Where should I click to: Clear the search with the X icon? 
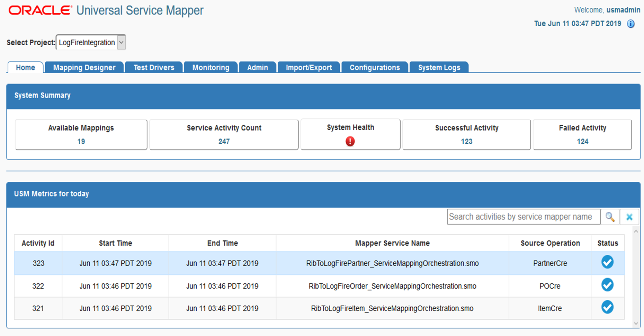629,217
